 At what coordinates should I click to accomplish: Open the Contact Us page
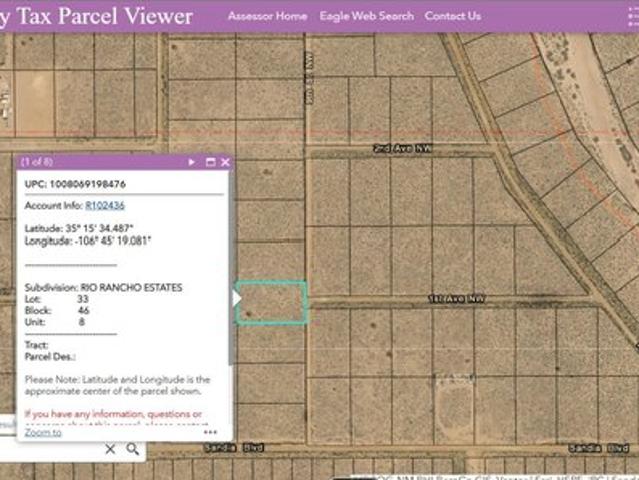pyautogui.click(x=452, y=16)
